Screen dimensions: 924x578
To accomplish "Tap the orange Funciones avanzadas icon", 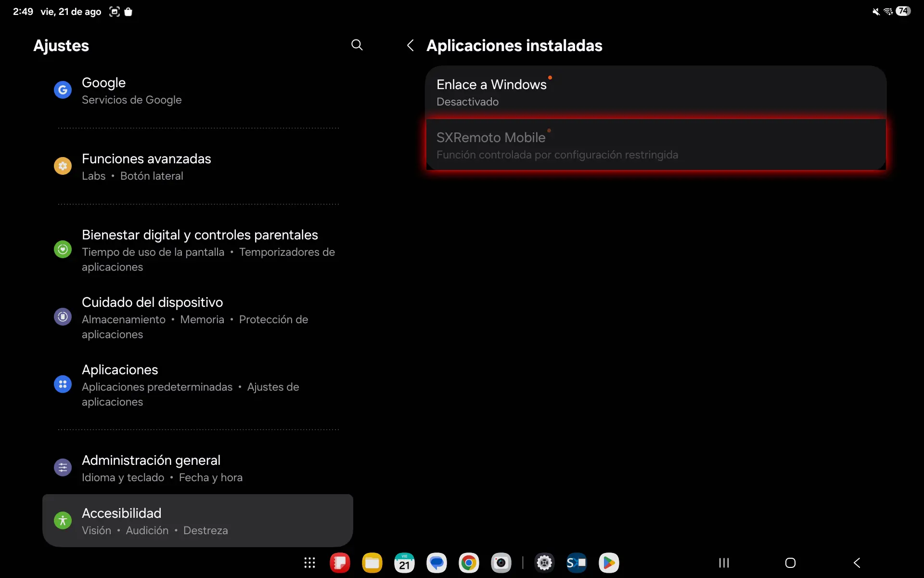I will tap(63, 166).
